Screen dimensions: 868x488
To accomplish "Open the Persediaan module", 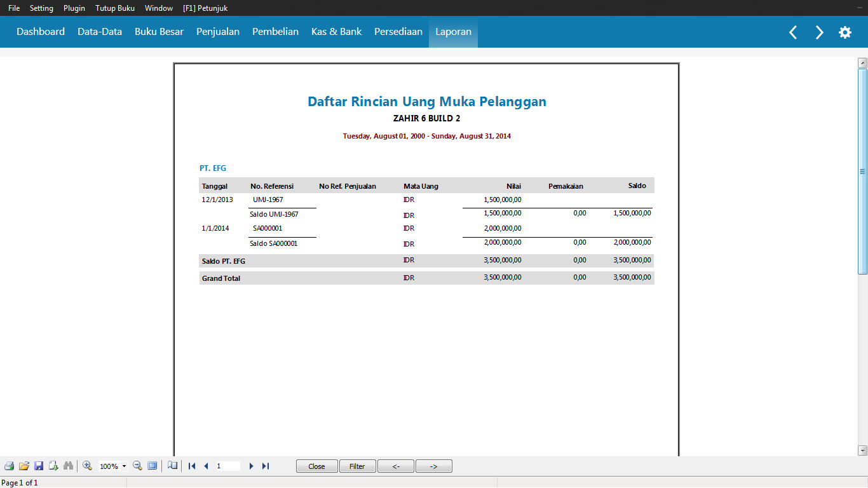I will pyautogui.click(x=398, y=32).
